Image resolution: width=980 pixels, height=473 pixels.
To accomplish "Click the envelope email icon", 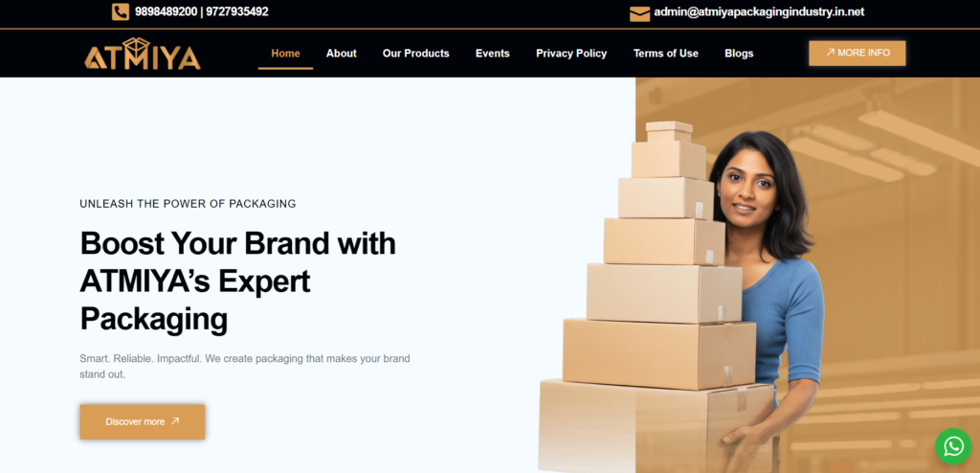I will [x=639, y=13].
